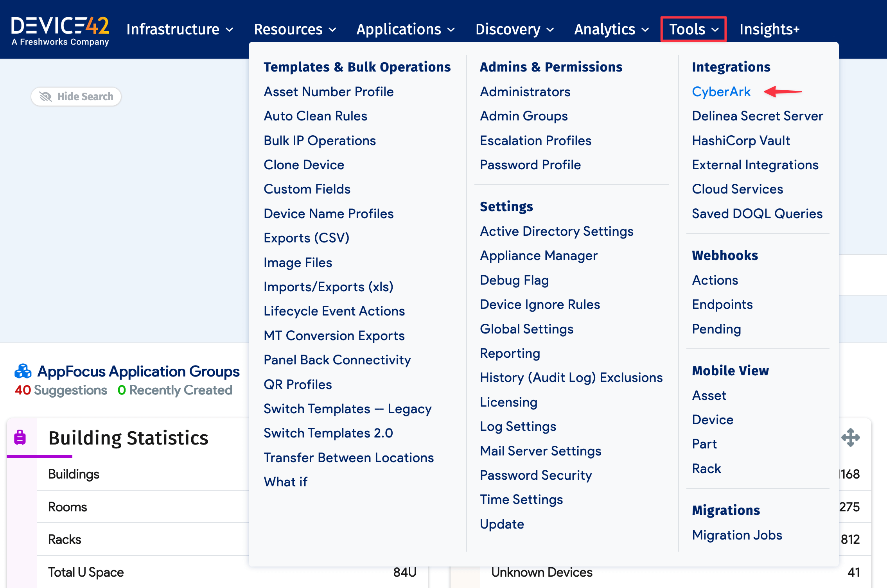Viewport: 887px width, 588px height.
Task: Open webhook Actions
Action: click(715, 280)
